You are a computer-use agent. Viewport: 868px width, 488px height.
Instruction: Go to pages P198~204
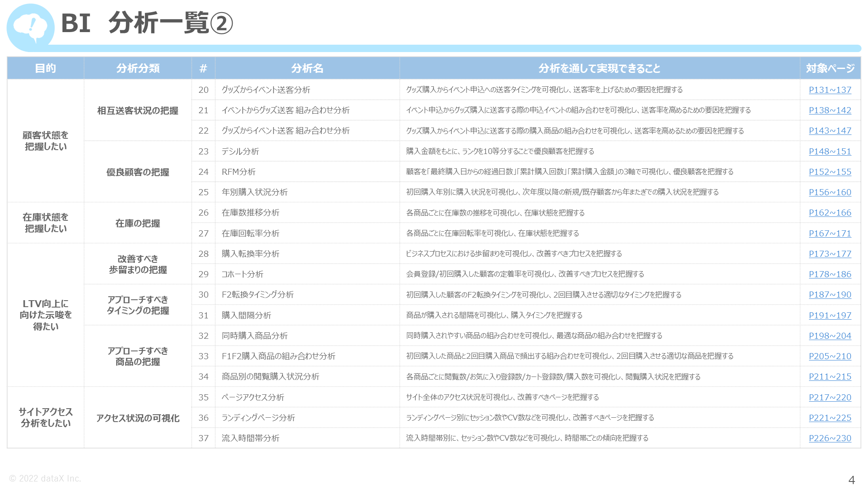click(x=830, y=336)
